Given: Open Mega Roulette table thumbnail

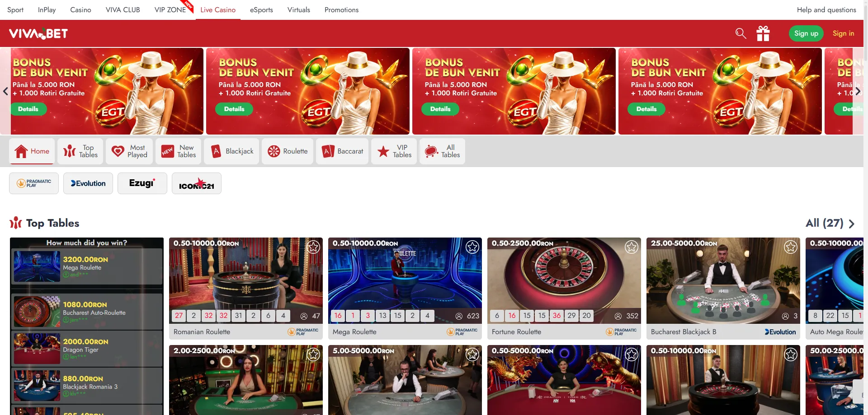Looking at the screenshot, I should (405, 280).
